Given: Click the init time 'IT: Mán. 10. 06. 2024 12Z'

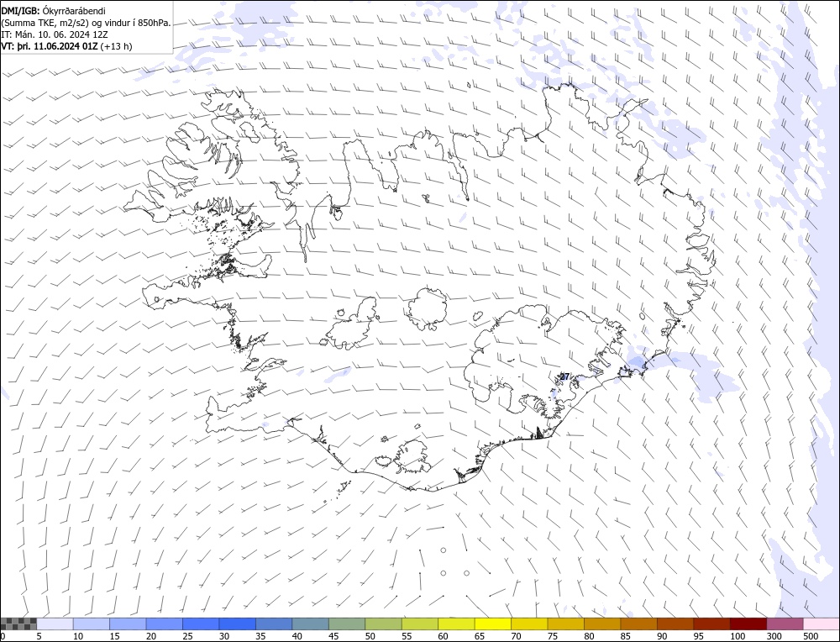Looking at the screenshot, I should coord(55,34).
